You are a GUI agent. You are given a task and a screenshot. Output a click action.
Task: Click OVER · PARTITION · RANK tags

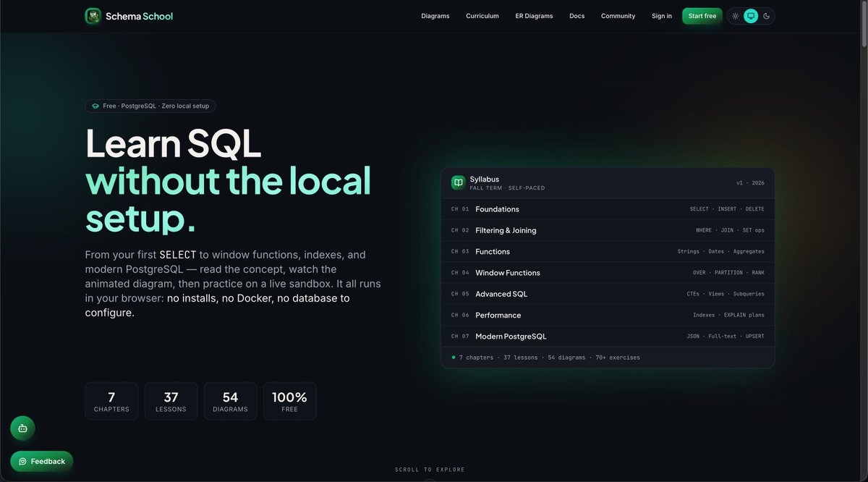pos(728,273)
